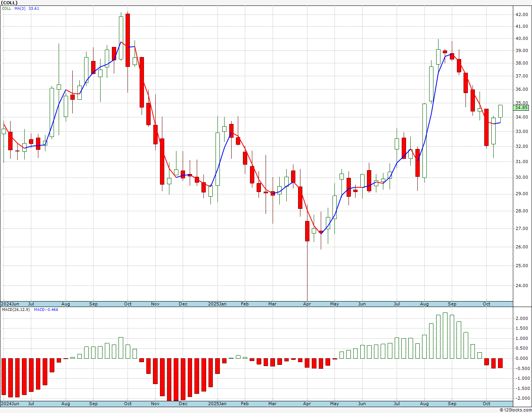
Task: Click the MA(3) indicator label
Action: pyautogui.click(x=20, y=8)
